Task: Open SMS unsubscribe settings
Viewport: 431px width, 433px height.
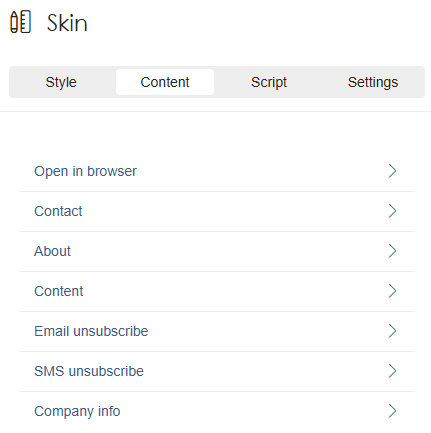Action: point(217,371)
